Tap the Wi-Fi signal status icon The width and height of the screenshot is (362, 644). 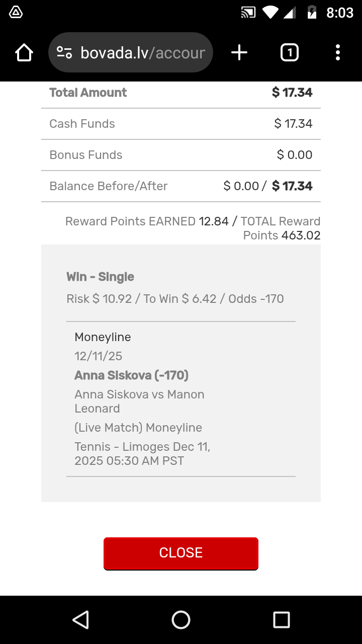pyautogui.click(x=270, y=13)
